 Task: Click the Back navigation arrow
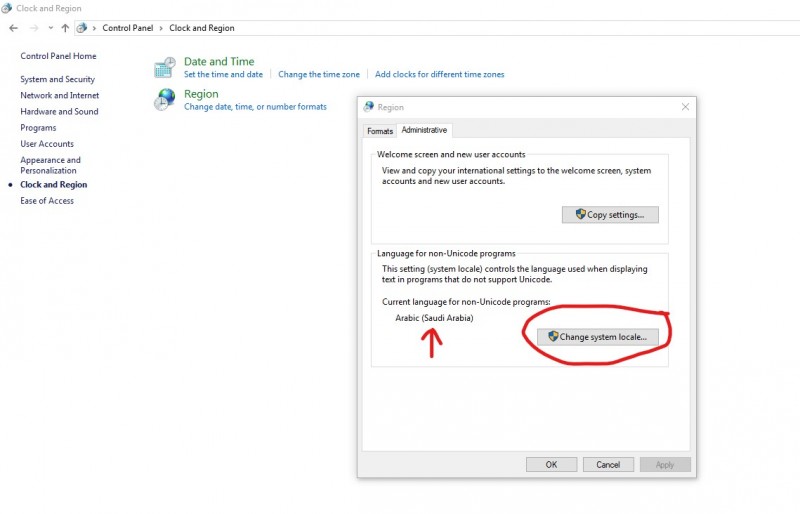click(14, 28)
